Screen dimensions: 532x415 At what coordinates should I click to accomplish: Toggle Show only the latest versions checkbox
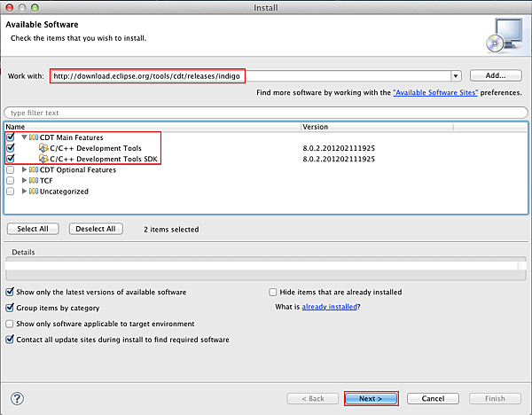10,292
